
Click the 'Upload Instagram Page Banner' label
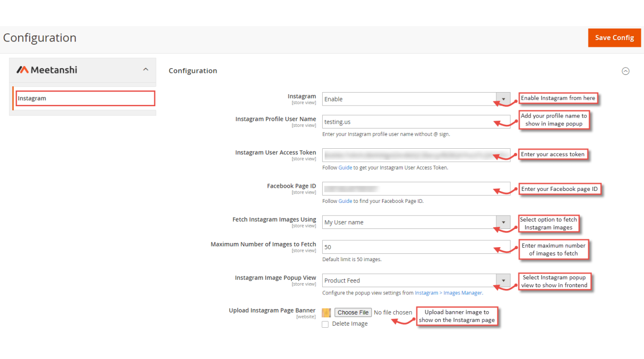coord(272,311)
